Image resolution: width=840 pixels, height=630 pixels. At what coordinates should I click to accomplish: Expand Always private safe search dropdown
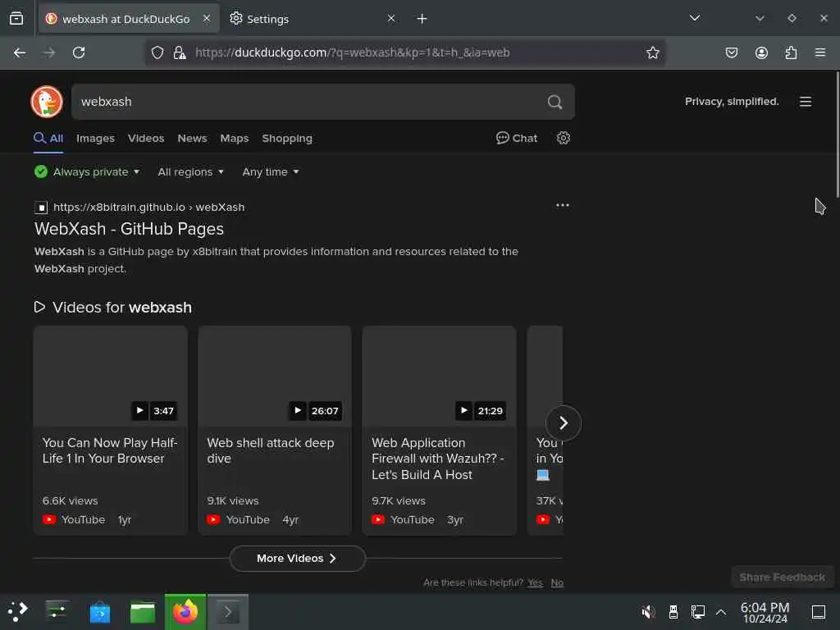click(x=87, y=172)
